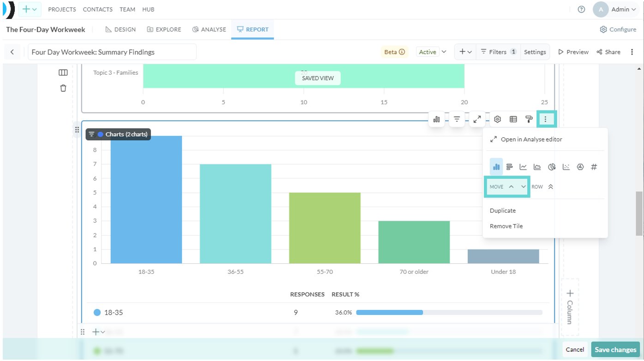Image resolution: width=644 pixels, height=361 pixels.
Task: Select the pie chart type icon
Action: 552,167
